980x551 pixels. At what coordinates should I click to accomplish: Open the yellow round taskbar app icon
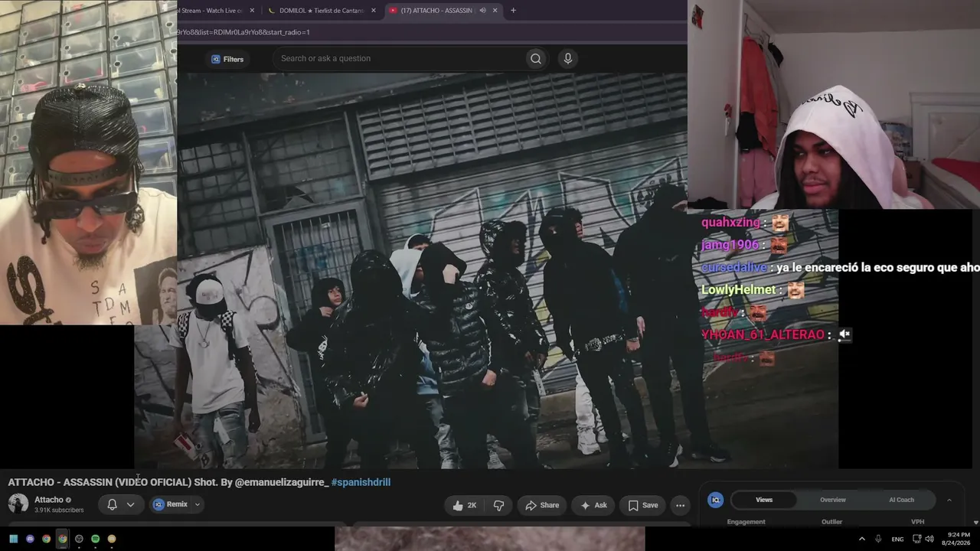click(111, 539)
